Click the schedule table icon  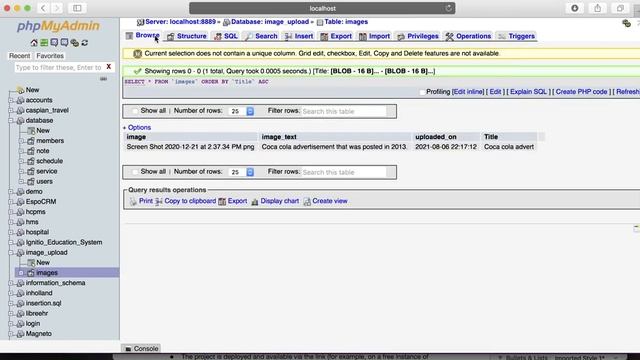tap(31, 161)
